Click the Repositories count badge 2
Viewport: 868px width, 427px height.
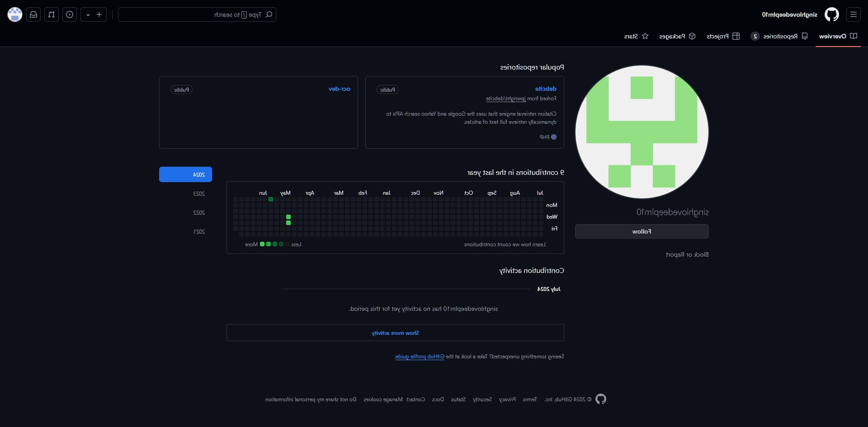755,36
